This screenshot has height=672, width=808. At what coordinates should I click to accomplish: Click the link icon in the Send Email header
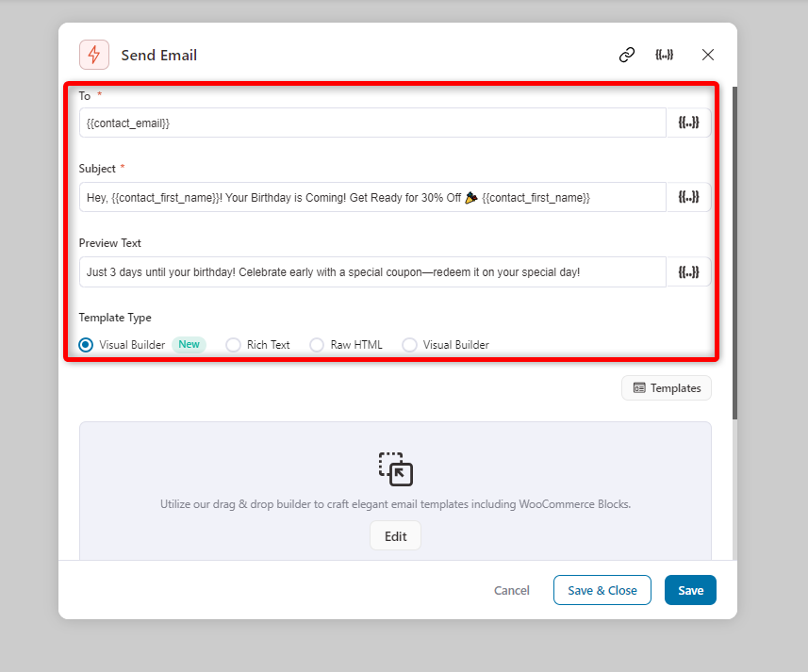pyautogui.click(x=627, y=55)
